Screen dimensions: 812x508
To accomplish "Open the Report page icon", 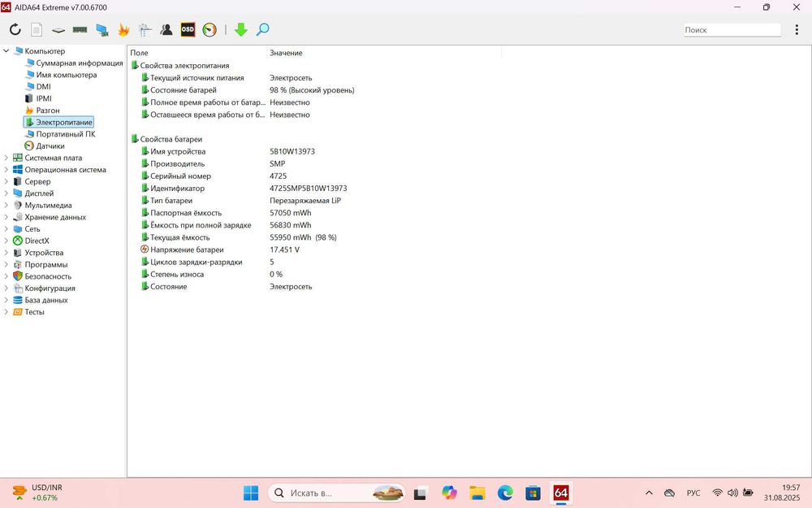I will 37,29.
